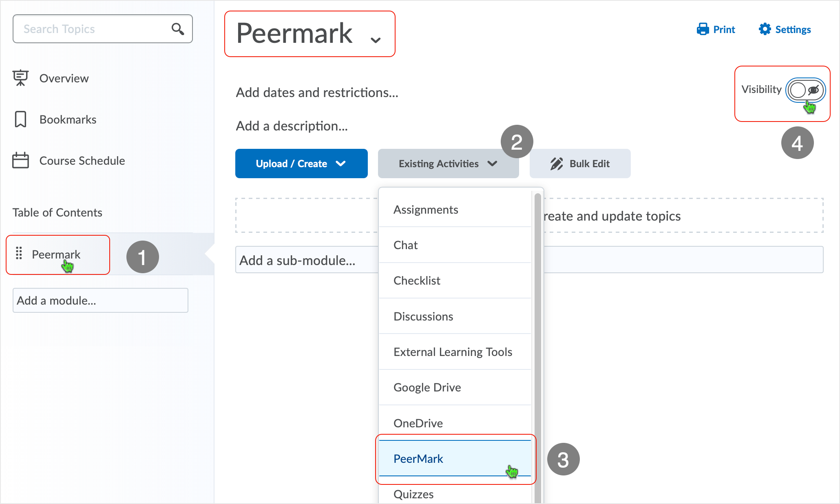Viewport: 840px width, 504px height.
Task: Open the Settings link
Action: pos(785,29)
